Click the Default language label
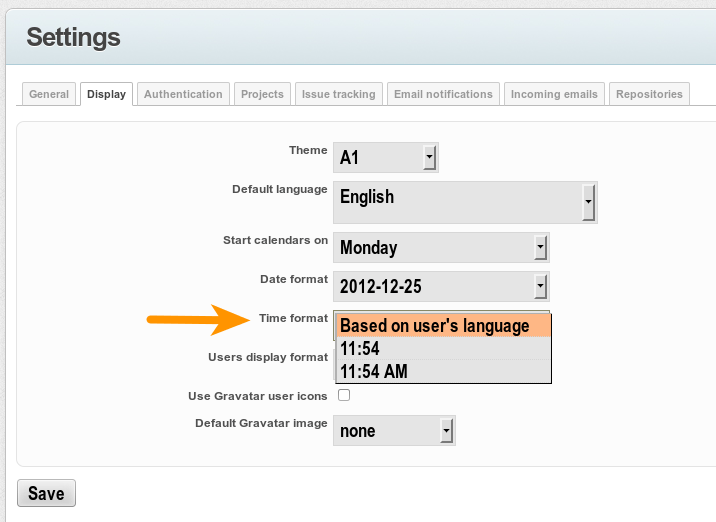716x522 pixels. tap(279, 189)
